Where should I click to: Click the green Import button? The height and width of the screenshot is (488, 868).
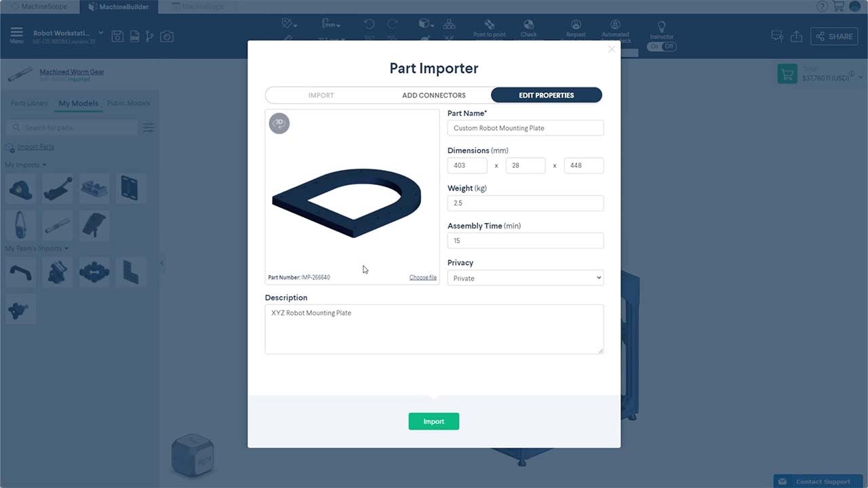click(434, 422)
